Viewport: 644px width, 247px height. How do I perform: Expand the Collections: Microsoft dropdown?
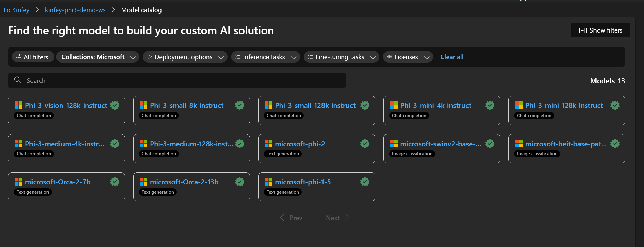[98, 57]
